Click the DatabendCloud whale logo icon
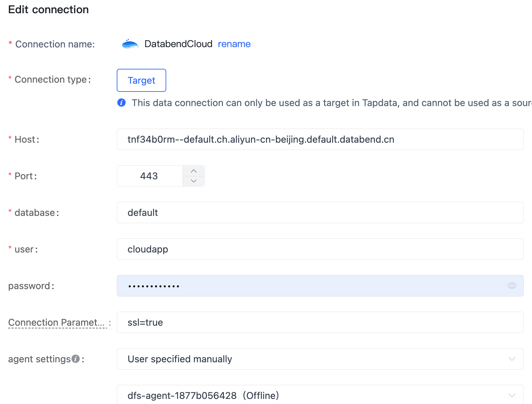This screenshot has width=532, height=404. point(130,44)
